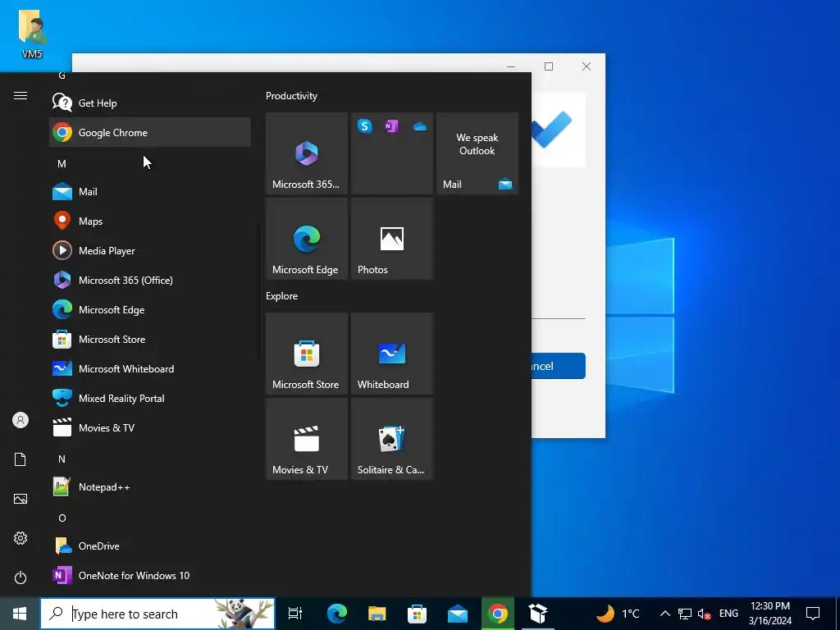Image resolution: width=840 pixels, height=630 pixels.
Task: Click the Windows Start button
Action: coord(20,614)
